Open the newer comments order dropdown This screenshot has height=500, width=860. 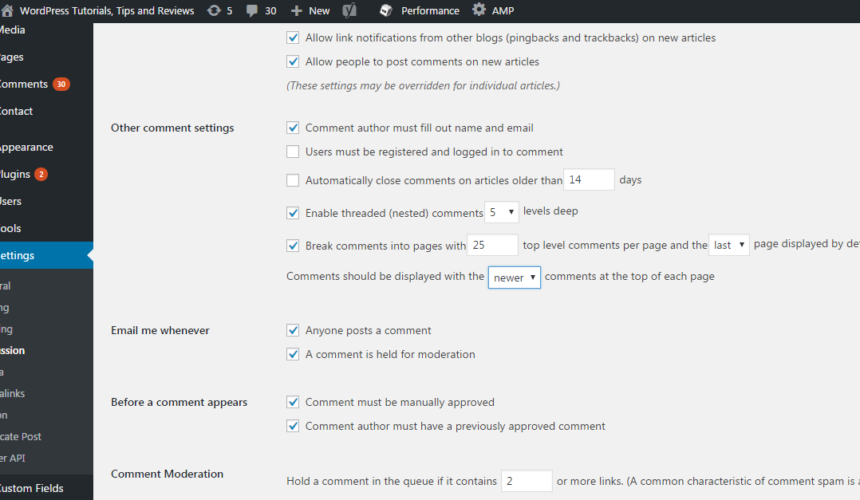[x=514, y=277]
